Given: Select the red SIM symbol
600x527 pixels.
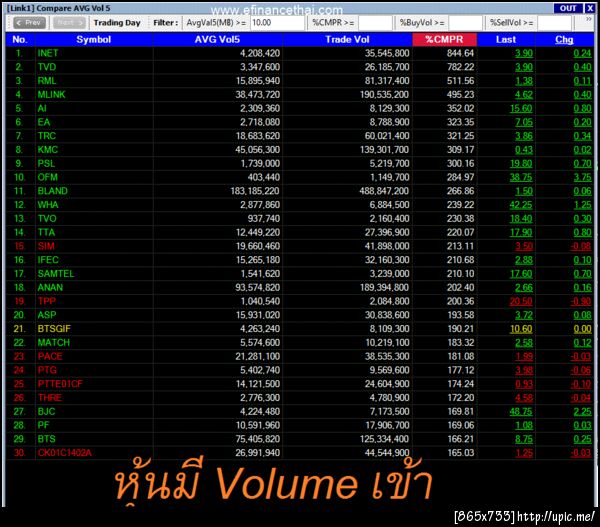Looking at the screenshot, I should [x=46, y=246].
